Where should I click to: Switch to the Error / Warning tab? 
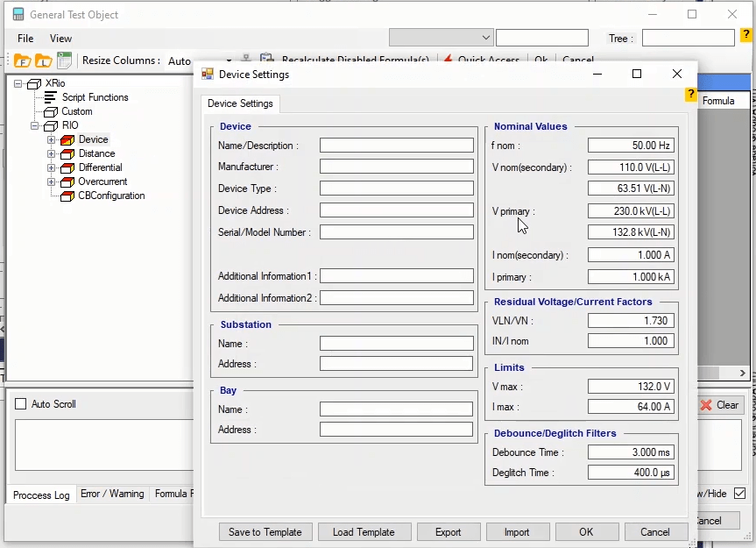(x=112, y=495)
